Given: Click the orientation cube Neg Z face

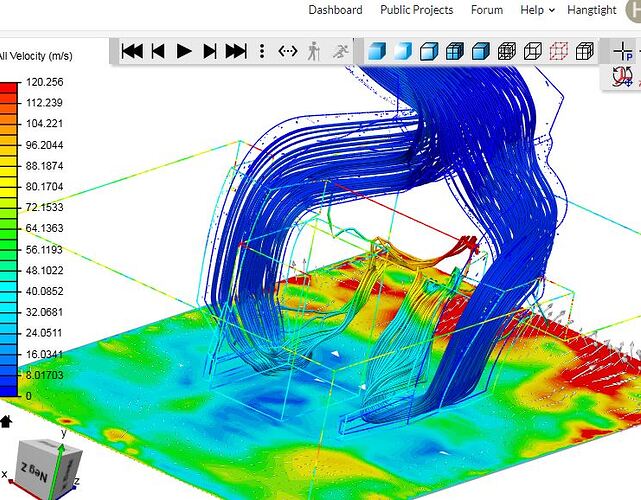Looking at the screenshot, I should click(x=35, y=470).
